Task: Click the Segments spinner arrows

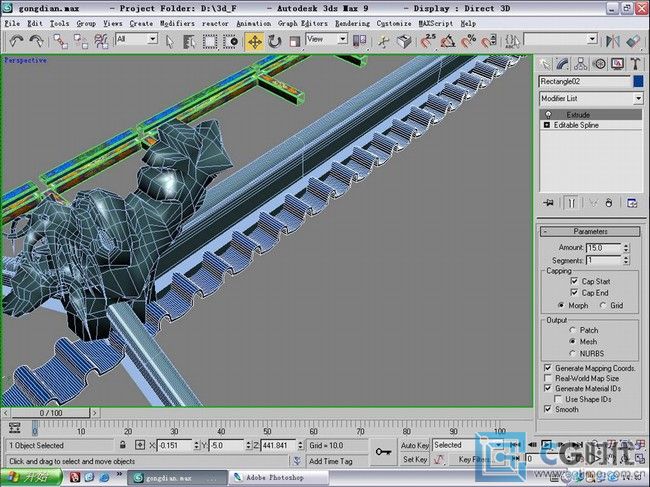Action: click(x=626, y=260)
